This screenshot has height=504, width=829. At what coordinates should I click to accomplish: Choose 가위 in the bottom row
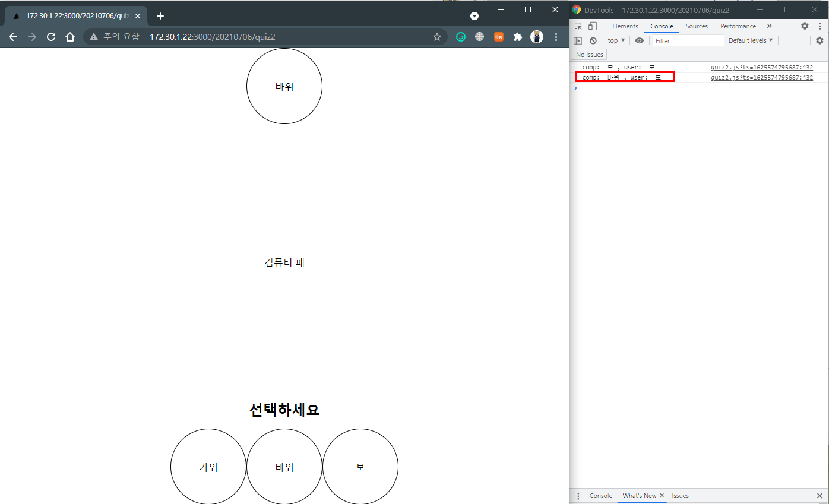point(208,467)
